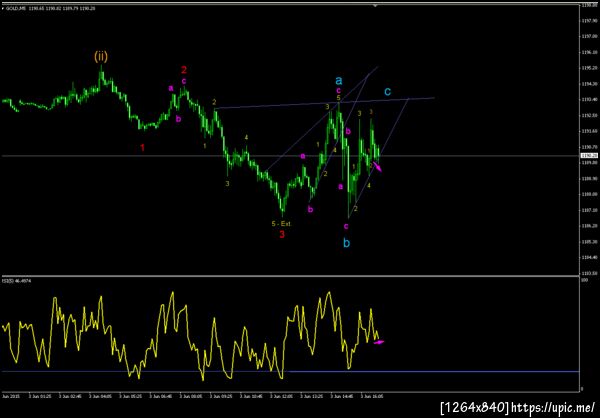Select magenta 'c' label above cyan b
The image size is (600, 418).
(x=346, y=226)
